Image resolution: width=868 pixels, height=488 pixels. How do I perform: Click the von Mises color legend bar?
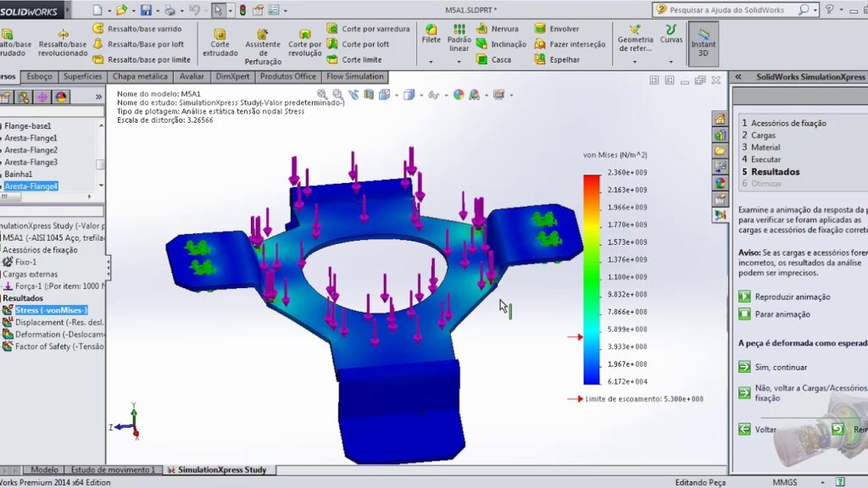591,279
